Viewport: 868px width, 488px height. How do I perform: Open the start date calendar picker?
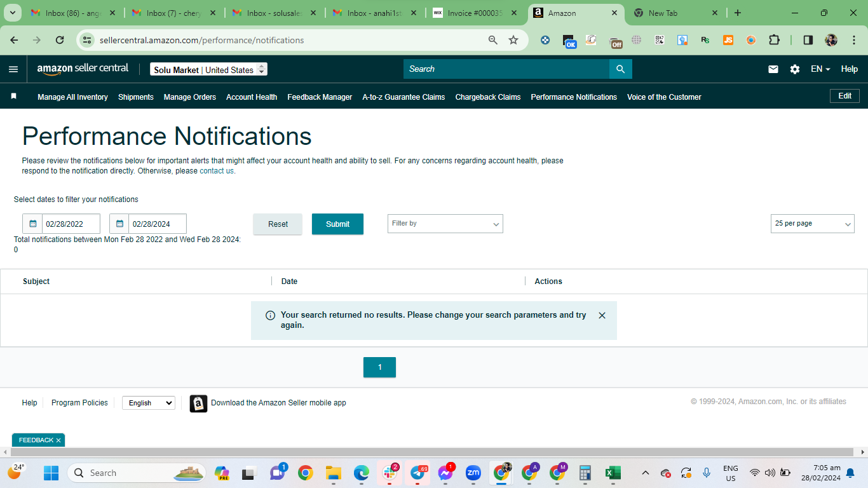click(32, 224)
